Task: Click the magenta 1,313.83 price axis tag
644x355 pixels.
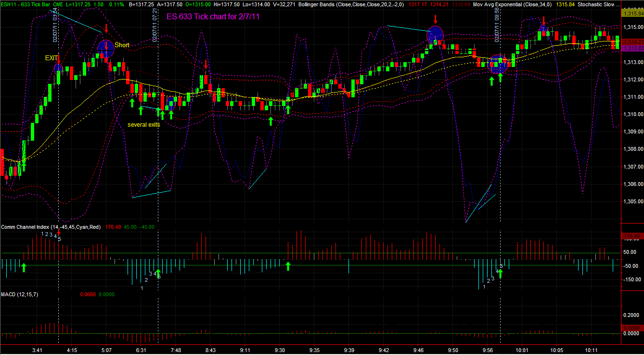Action: [x=632, y=48]
